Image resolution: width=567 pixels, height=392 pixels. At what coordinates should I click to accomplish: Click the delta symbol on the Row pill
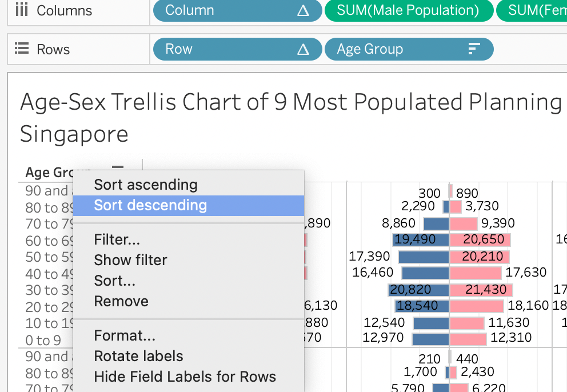pyautogui.click(x=304, y=50)
